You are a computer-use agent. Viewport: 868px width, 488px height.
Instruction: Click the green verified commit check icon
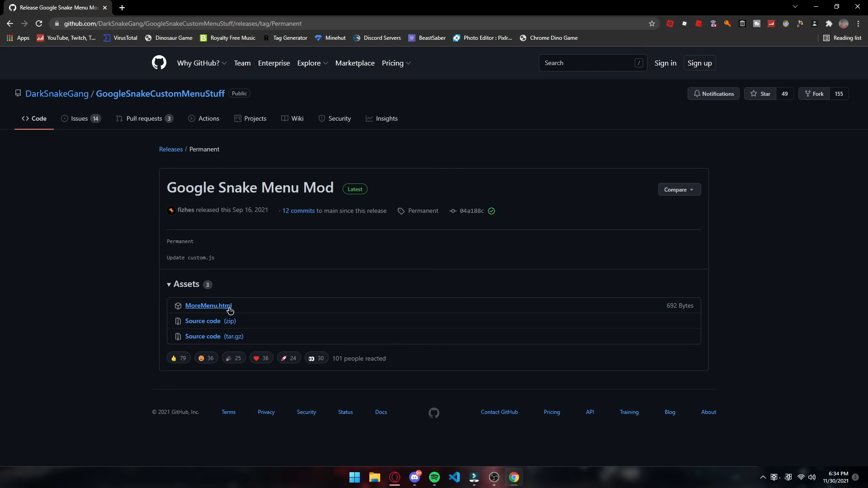click(x=491, y=211)
